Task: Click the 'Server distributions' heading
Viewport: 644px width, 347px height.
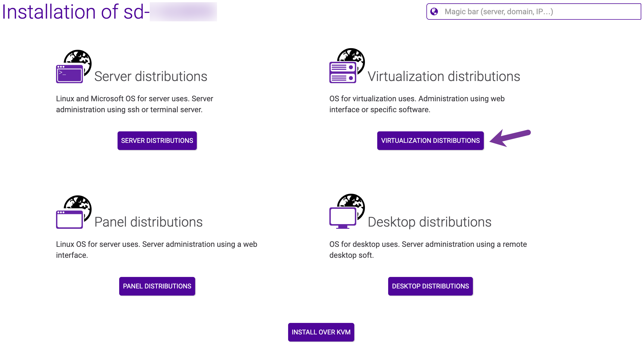Action: coord(151,76)
